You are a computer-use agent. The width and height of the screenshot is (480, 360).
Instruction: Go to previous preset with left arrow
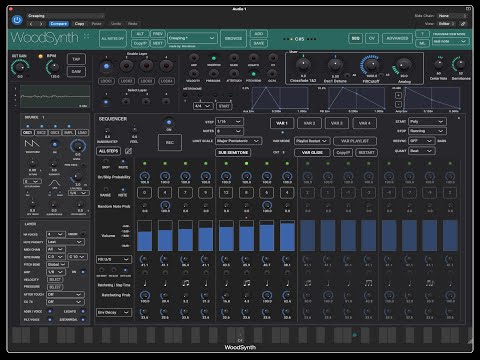click(31, 24)
